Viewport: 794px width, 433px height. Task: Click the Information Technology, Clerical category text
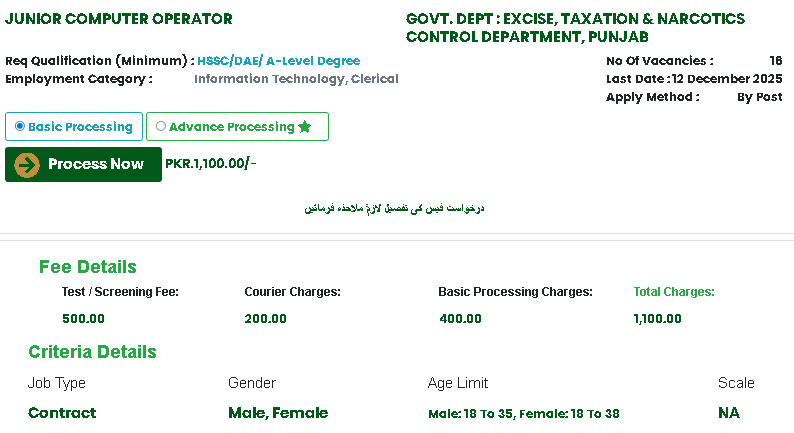(x=296, y=79)
